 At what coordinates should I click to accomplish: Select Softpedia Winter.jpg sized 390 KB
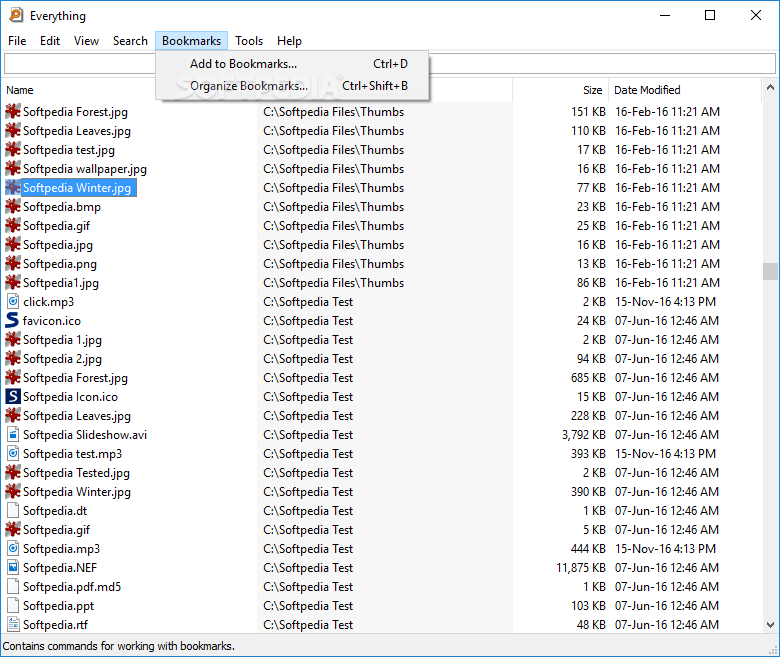coord(77,492)
